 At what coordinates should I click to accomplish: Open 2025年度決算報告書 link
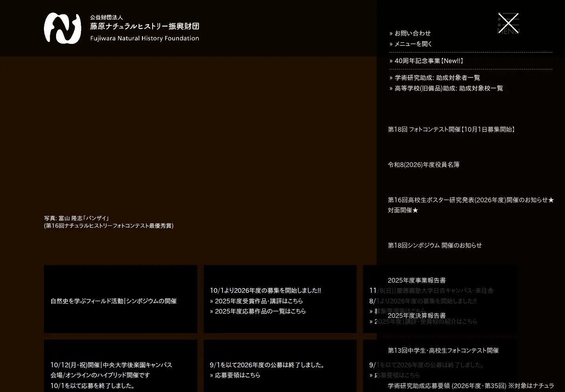(x=417, y=316)
